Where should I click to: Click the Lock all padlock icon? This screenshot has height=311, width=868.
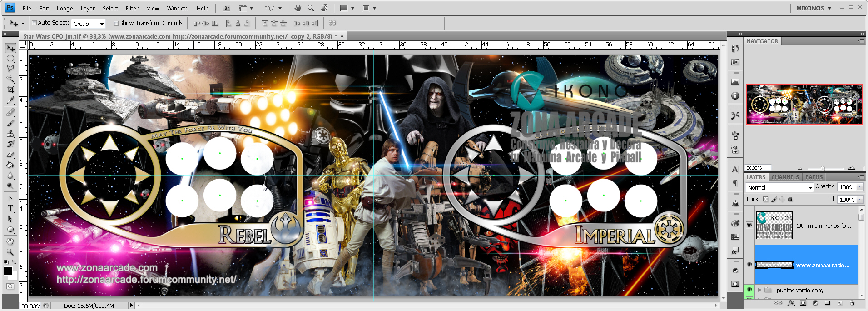(x=790, y=199)
